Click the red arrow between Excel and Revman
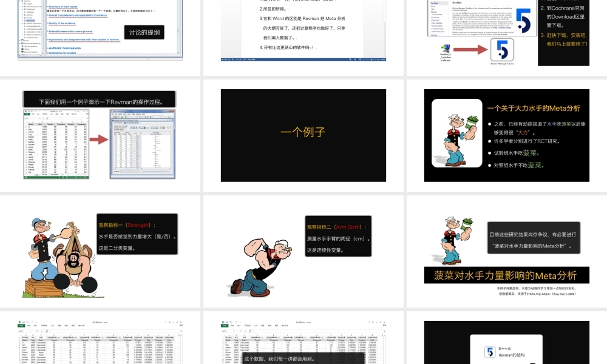This screenshot has width=607, height=364. (98, 141)
